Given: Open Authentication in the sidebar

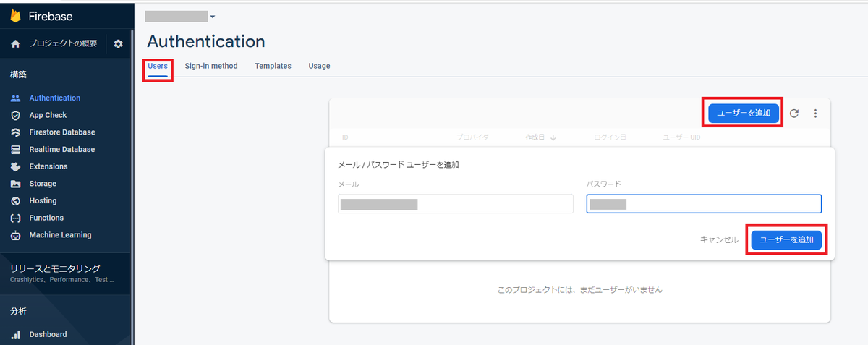Looking at the screenshot, I should (x=55, y=98).
